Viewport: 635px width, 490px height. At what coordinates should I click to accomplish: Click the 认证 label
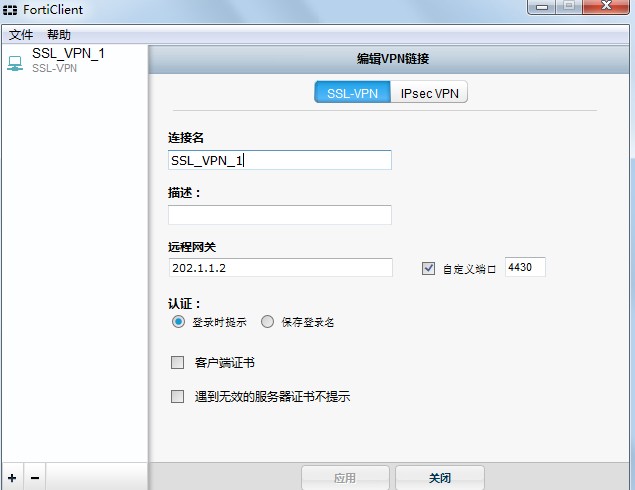pos(184,304)
